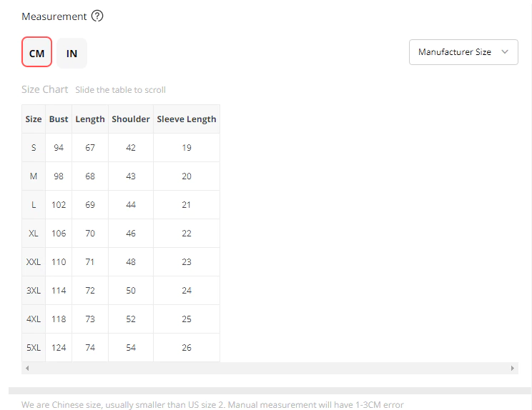Select the Length column header
532x410 pixels.
point(90,119)
